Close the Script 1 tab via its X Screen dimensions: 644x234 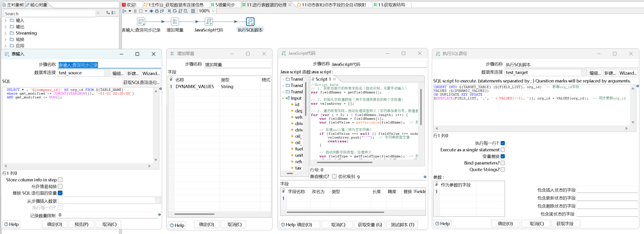334,79
